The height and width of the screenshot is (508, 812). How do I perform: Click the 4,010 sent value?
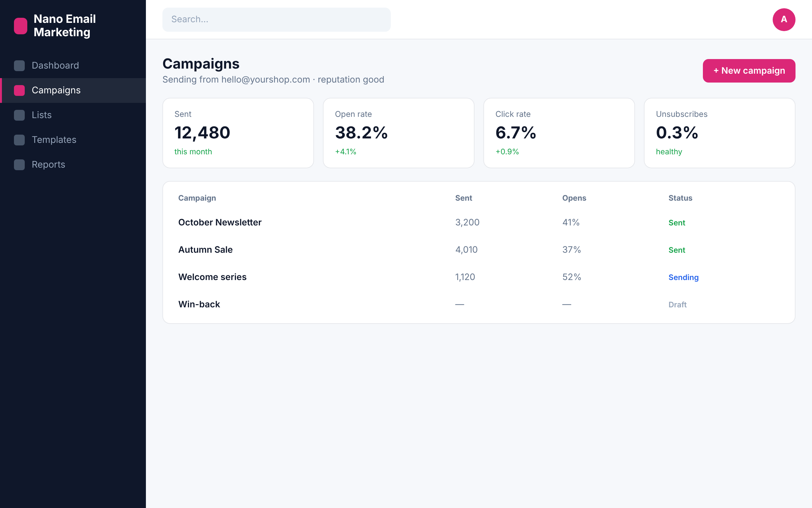click(x=466, y=250)
